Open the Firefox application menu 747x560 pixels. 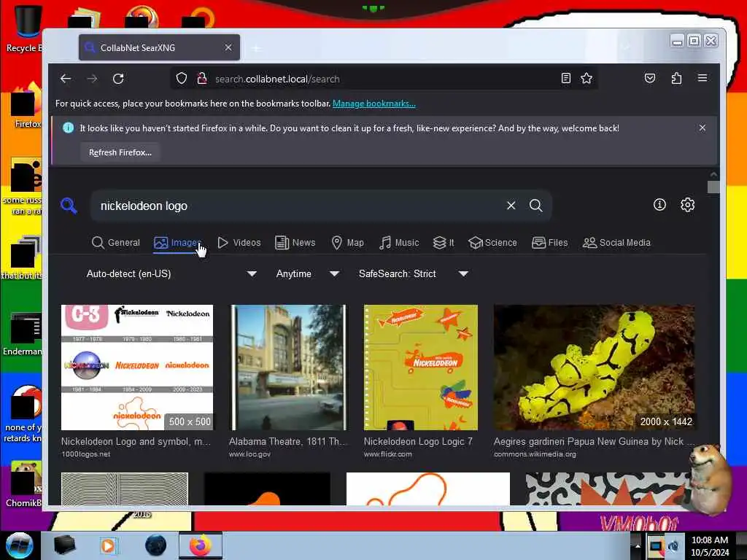703,78
